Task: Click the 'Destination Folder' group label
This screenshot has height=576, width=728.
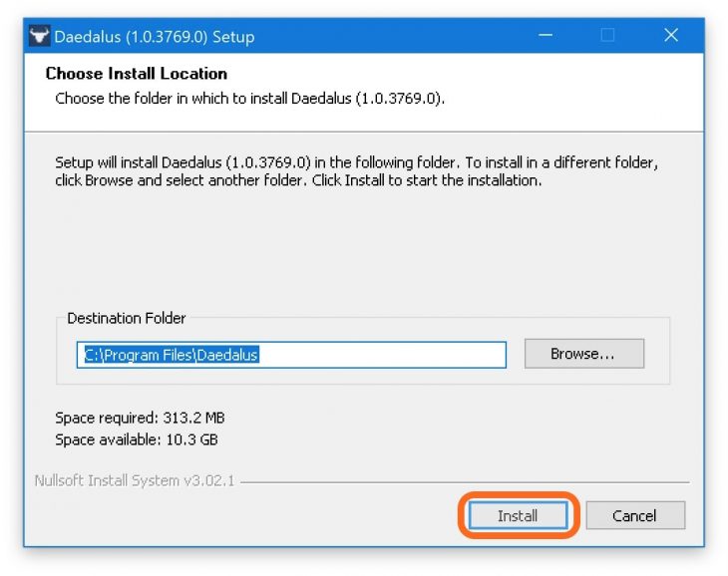Action: tap(127, 318)
